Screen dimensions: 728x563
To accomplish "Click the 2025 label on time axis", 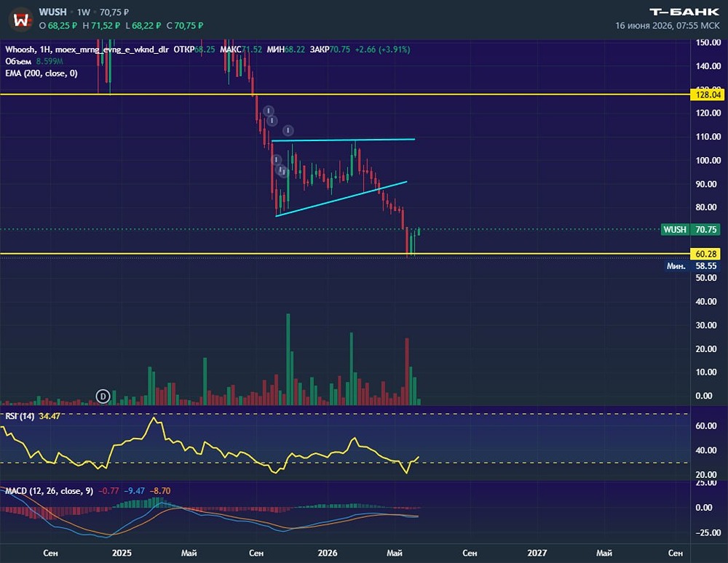I will point(122,553).
